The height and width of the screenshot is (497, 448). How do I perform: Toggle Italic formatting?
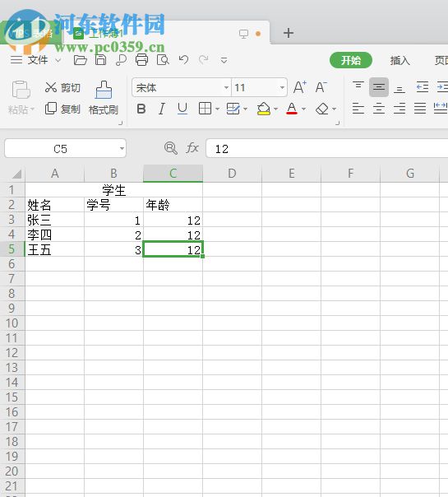point(162,109)
